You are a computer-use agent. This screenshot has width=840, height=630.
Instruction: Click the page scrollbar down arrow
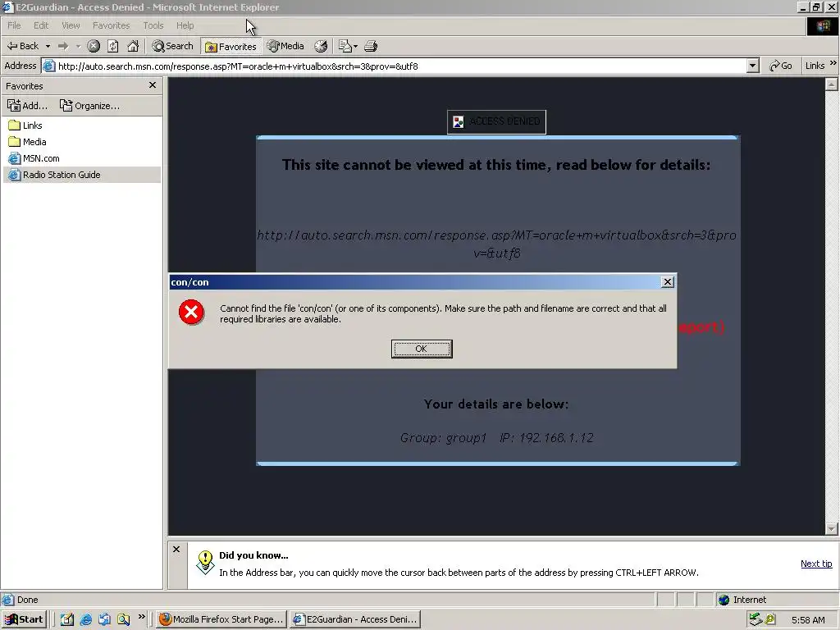coord(832,529)
